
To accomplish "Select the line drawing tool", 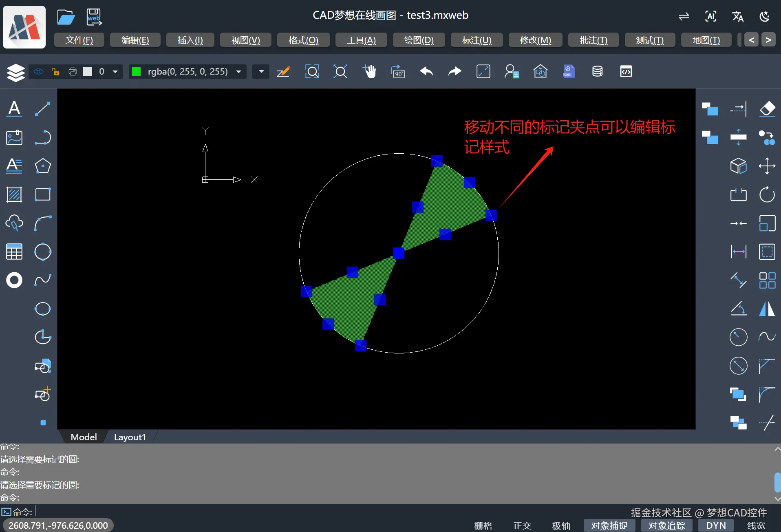I will (43, 109).
